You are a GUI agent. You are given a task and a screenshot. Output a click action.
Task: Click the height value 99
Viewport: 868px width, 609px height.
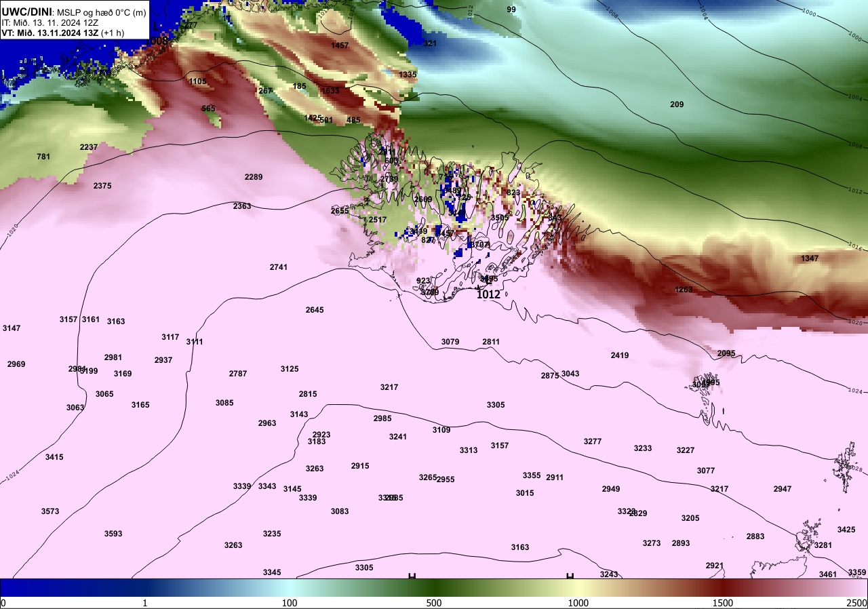pos(511,9)
